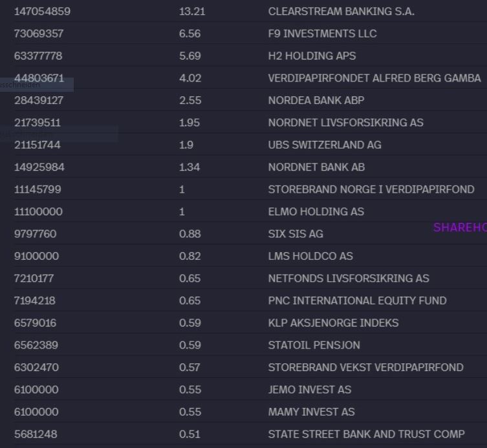Click percentage value 13.21
The image size is (487, 448).
[x=192, y=12]
